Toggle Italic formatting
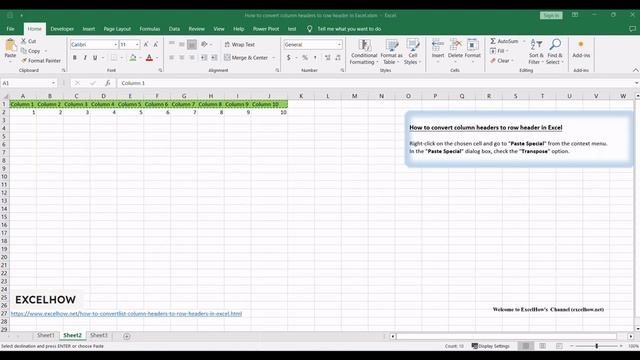 [x=85, y=58]
